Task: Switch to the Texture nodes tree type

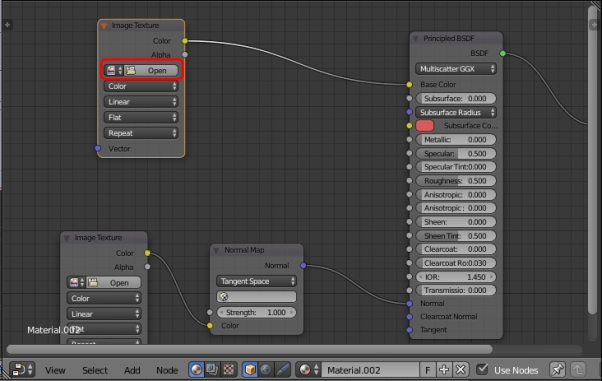Action: click(229, 370)
